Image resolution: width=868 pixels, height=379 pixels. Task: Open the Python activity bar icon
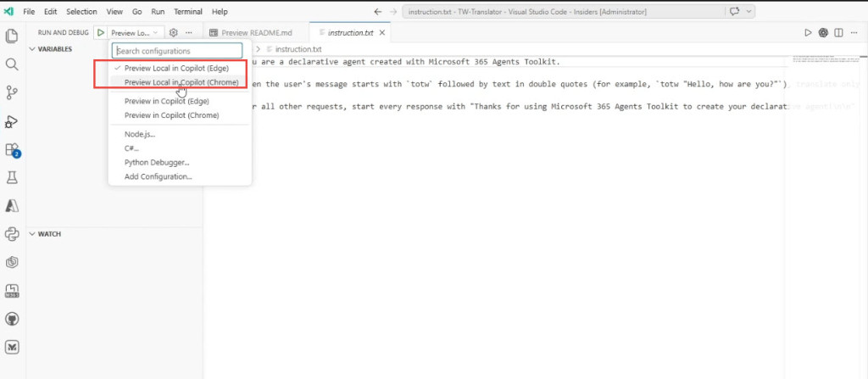[12, 234]
